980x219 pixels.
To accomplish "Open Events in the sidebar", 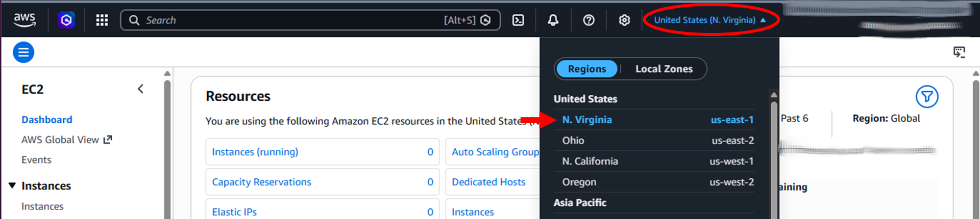I will point(36,160).
